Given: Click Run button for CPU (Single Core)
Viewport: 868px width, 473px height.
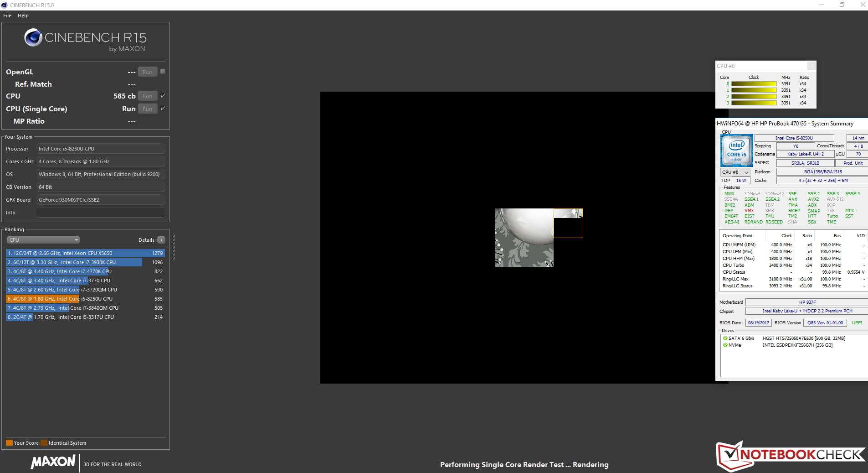Looking at the screenshot, I should [148, 109].
